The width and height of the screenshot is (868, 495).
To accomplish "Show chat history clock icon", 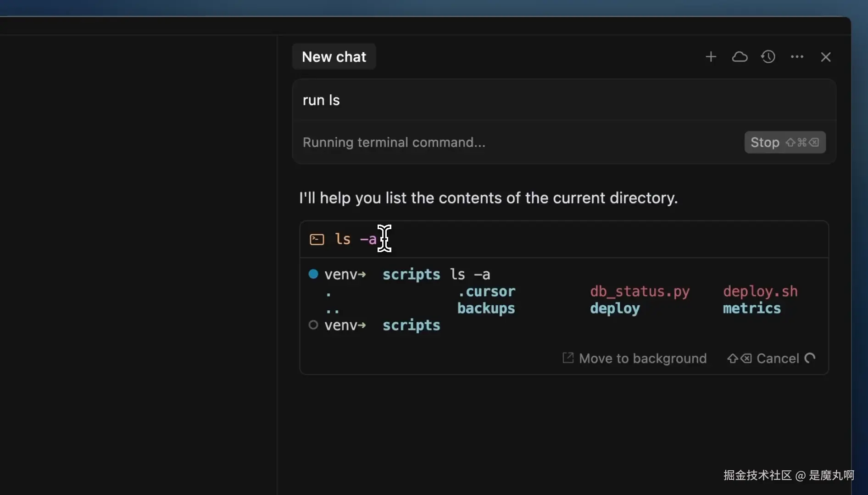I will [768, 57].
